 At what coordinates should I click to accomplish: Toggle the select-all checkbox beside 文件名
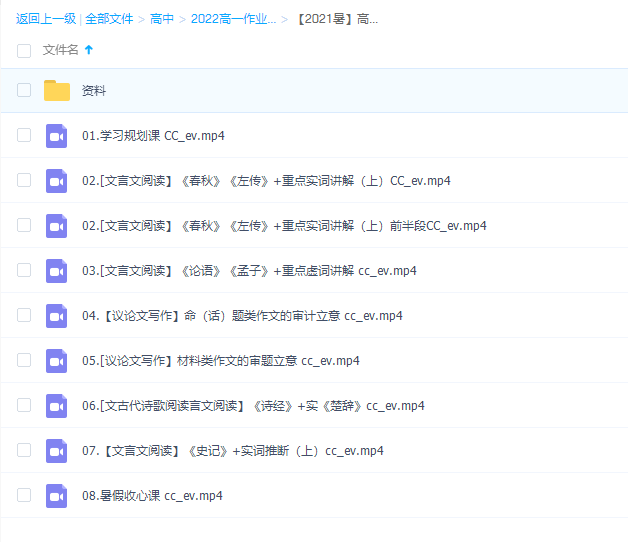pyautogui.click(x=24, y=50)
